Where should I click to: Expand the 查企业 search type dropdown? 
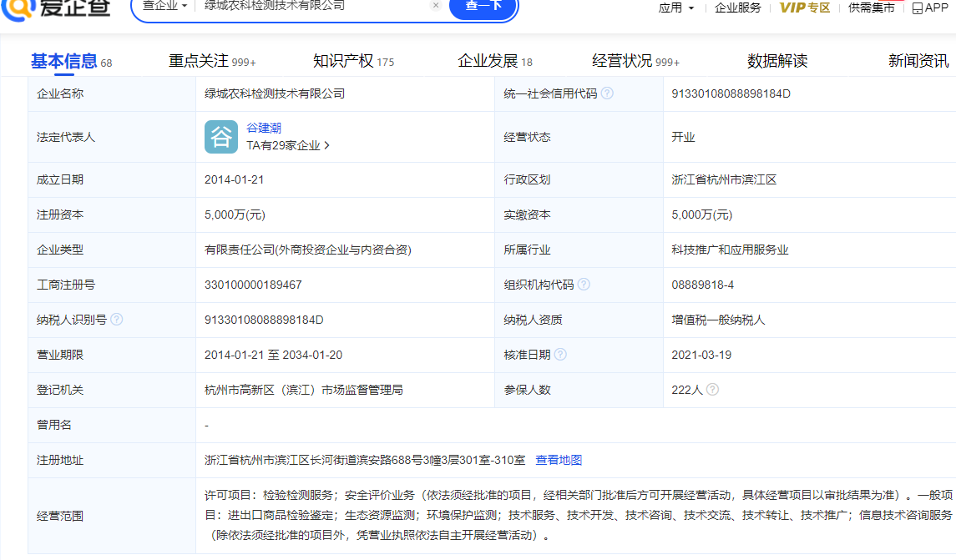164,6
